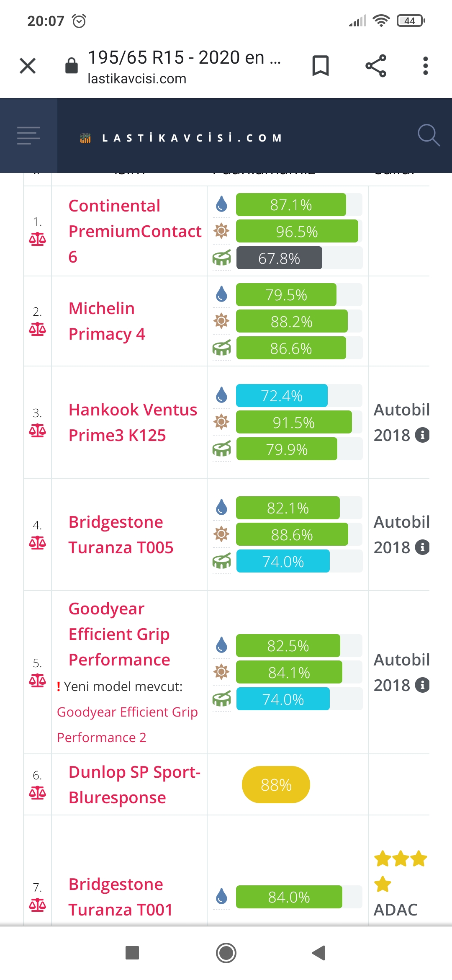This screenshot has width=452, height=980.
Task: Open Hankook Ventus Prime3 K125 link
Action: coord(133,423)
